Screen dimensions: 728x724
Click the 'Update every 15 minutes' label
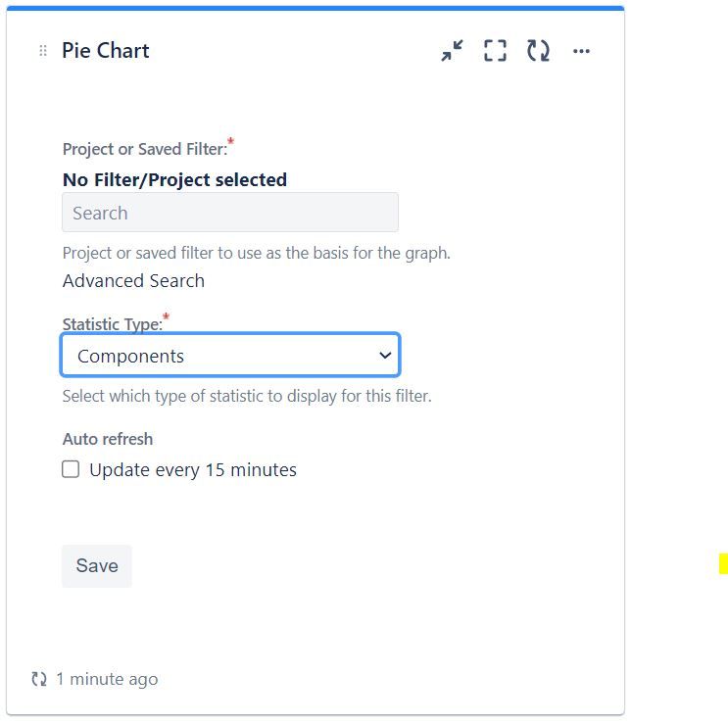(x=193, y=470)
